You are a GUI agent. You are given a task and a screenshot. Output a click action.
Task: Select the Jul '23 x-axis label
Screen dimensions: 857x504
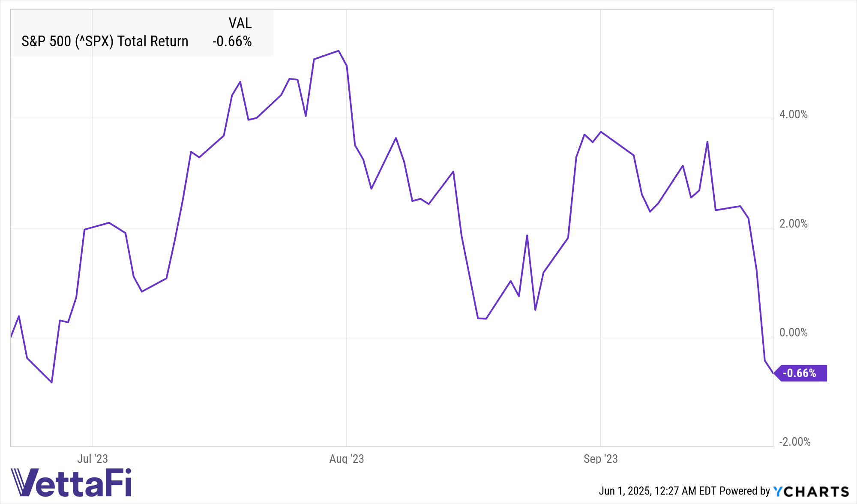(x=93, y=459)
